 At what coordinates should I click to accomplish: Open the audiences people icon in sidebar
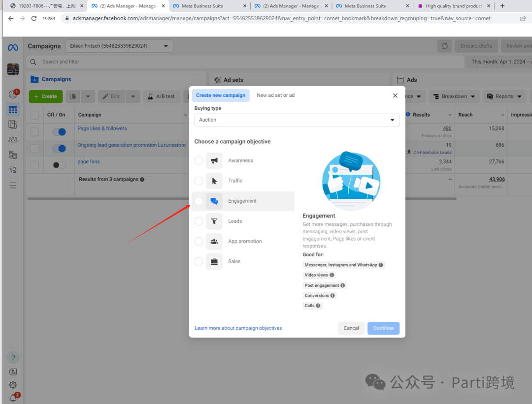(x=13, y=140)
